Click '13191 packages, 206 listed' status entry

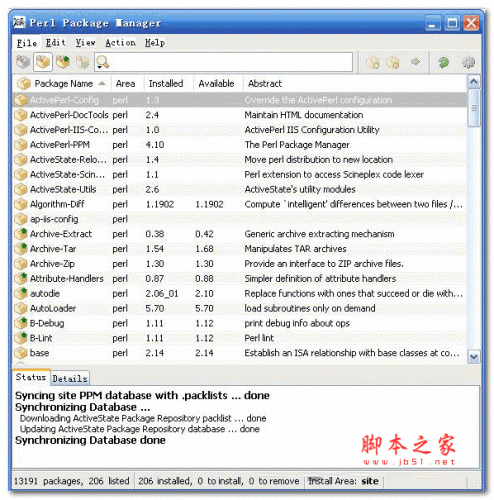[71, 481]
